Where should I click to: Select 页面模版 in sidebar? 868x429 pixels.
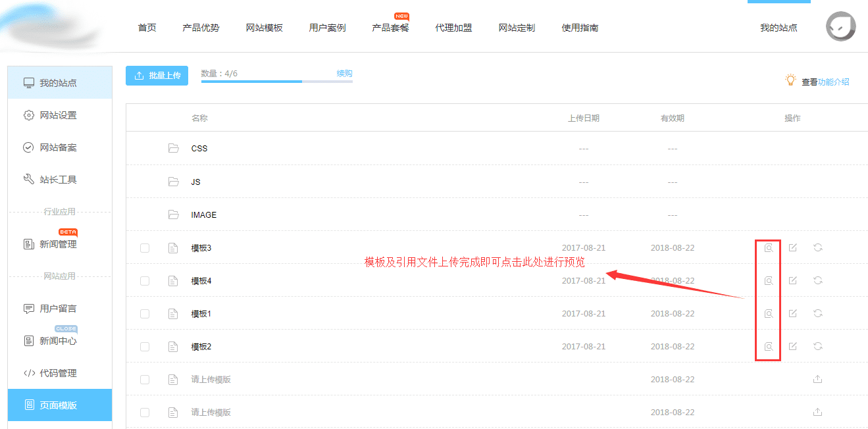point(60,405)
